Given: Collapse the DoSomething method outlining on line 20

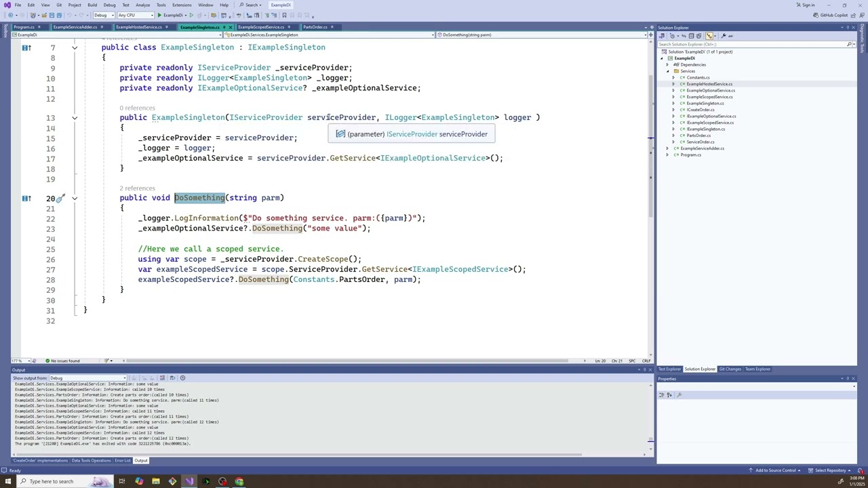Looking at the screenshot, I should (x=75, y=198).
